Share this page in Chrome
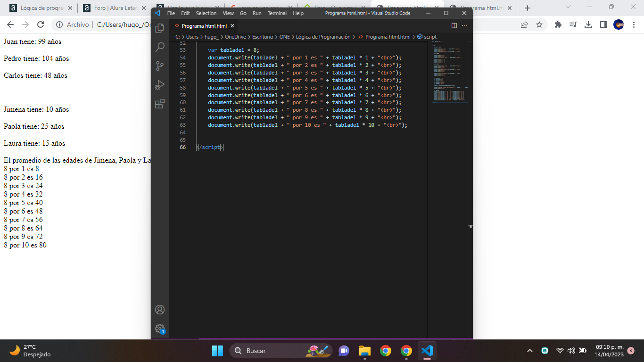 click(524, 25)
